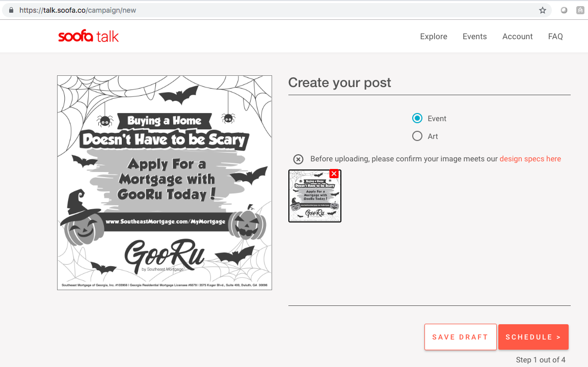
Task: Open the Explore menu
Action: tap(434, 36)
